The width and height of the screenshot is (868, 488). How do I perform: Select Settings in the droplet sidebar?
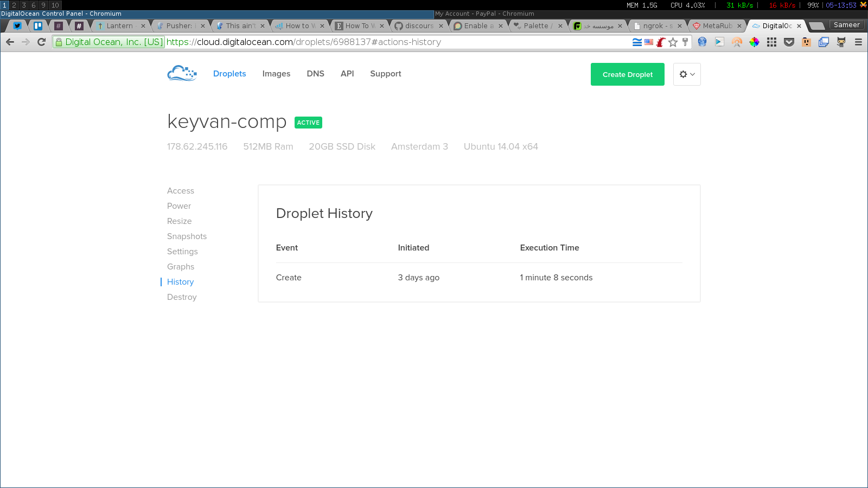182,252
